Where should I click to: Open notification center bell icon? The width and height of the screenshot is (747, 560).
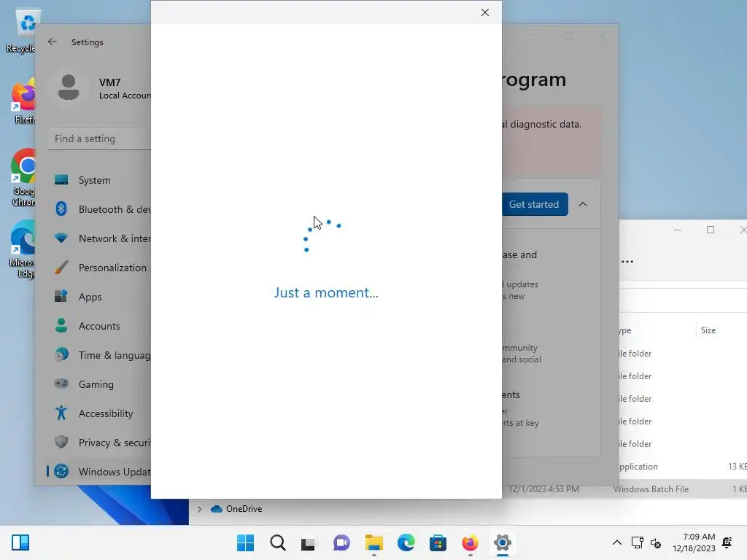[727, 542]
